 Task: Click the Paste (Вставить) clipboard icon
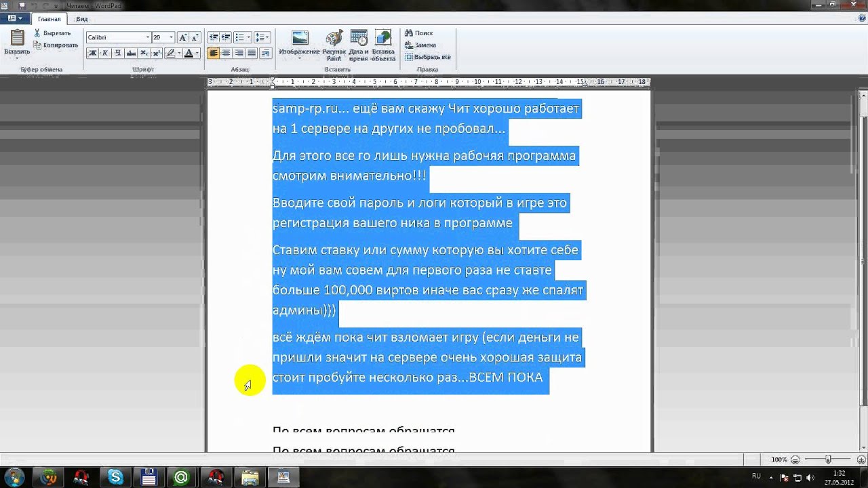(17, 38)
